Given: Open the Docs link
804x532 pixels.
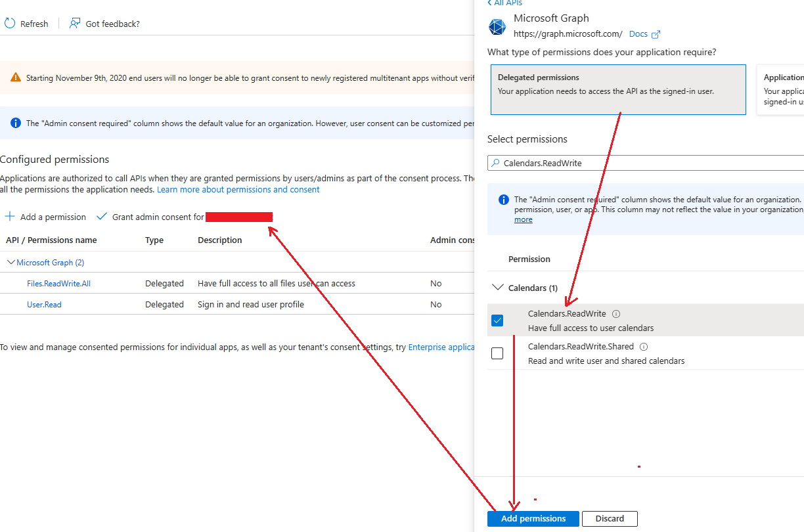Looking at the screenshot, I should tap(638, 34).
